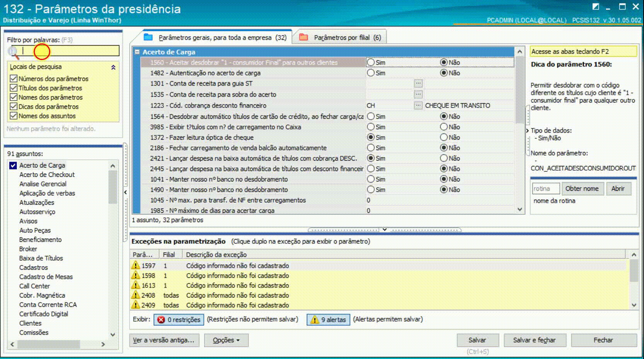Toggle Nomes dos assuntos checkbox
The image size is (644, 359).
pyautogui.click(x=14, y=116)
